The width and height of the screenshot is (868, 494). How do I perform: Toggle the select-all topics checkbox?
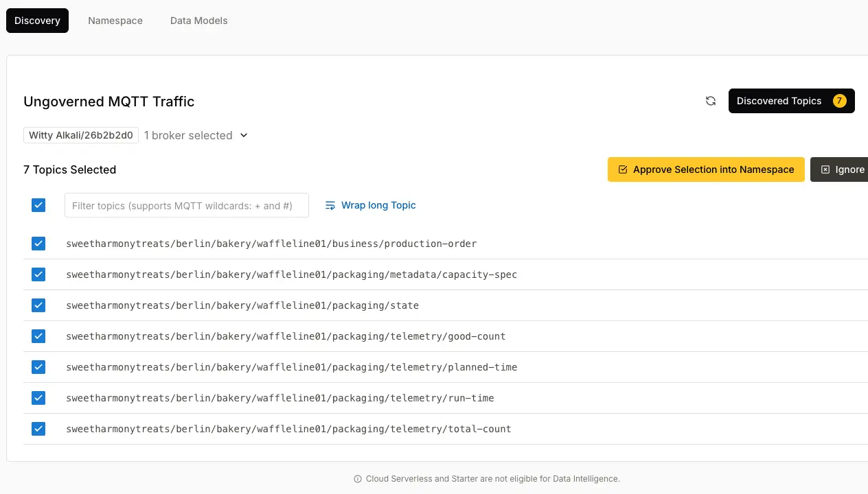point(38,205)
